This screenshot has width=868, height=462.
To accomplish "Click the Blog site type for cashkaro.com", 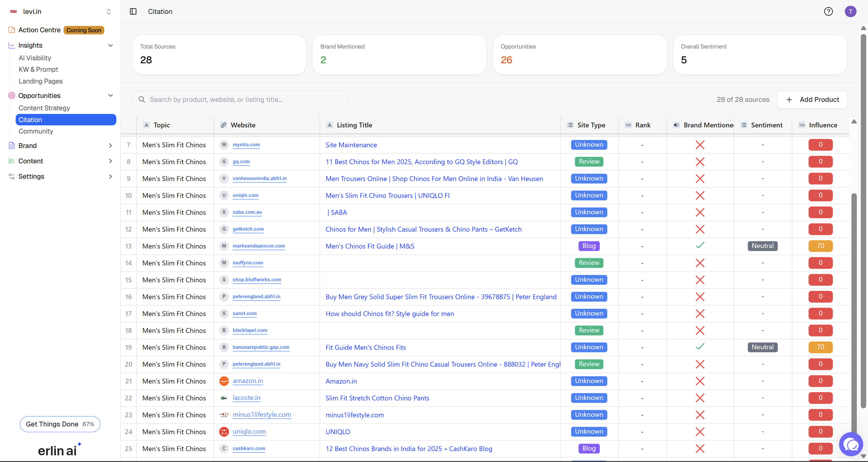I will (589, 448).
